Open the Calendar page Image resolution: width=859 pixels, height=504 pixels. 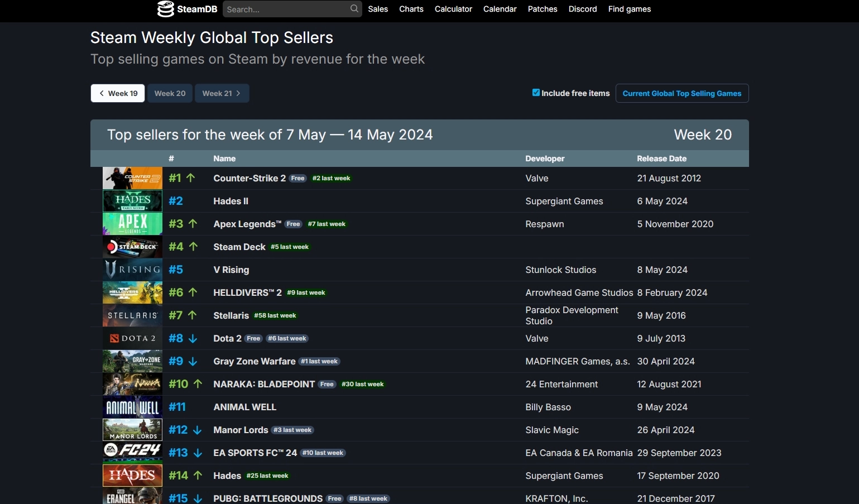(x=500, y=9)
